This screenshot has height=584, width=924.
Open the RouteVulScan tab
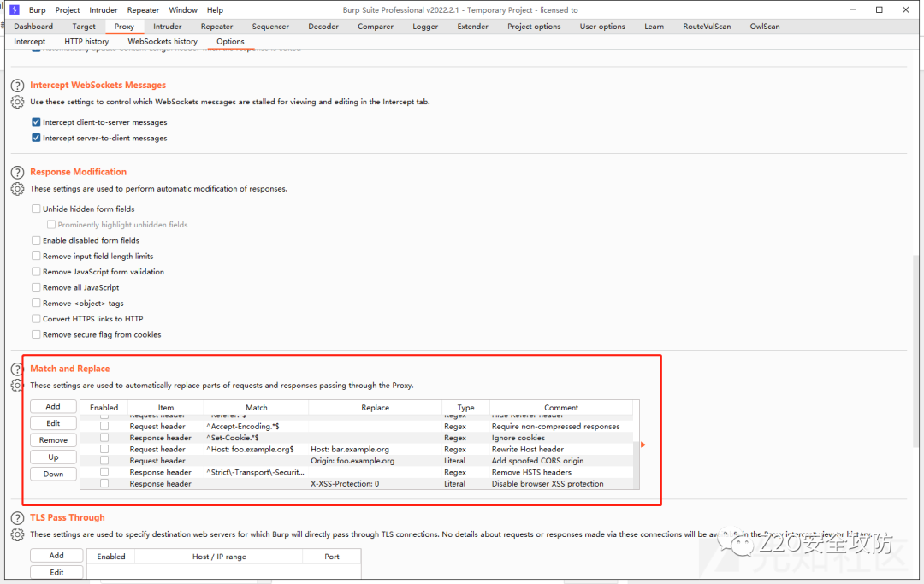(708, 27)
